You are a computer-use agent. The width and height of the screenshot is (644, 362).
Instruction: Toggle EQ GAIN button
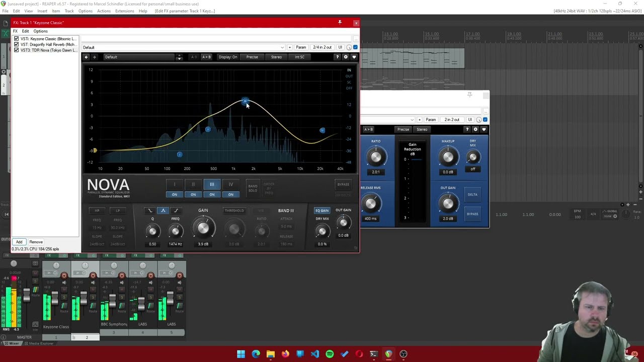pos(321,211)
